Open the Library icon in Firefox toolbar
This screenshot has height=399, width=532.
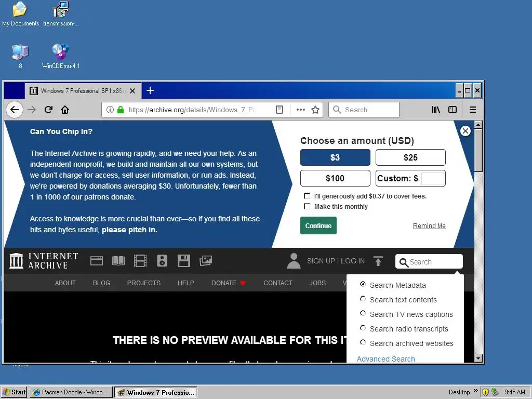(x=436, y=110)
